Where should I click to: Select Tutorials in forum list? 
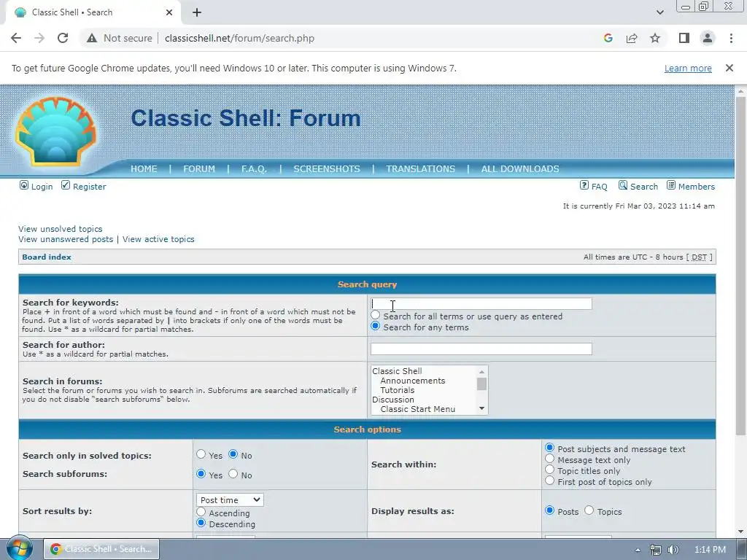(398, 391)
